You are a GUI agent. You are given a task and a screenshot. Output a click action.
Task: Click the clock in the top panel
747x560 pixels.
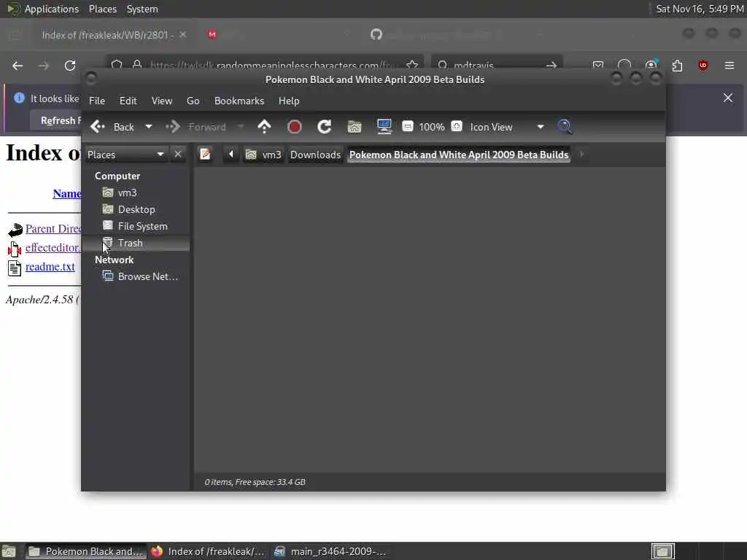[x=700, y=9]
